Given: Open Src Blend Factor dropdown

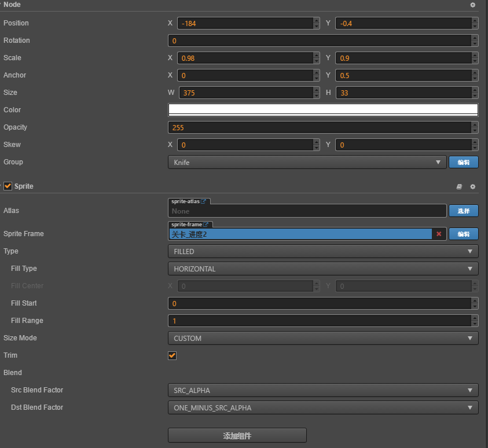Looking at the screenshot, I should (x=323, y=390).
